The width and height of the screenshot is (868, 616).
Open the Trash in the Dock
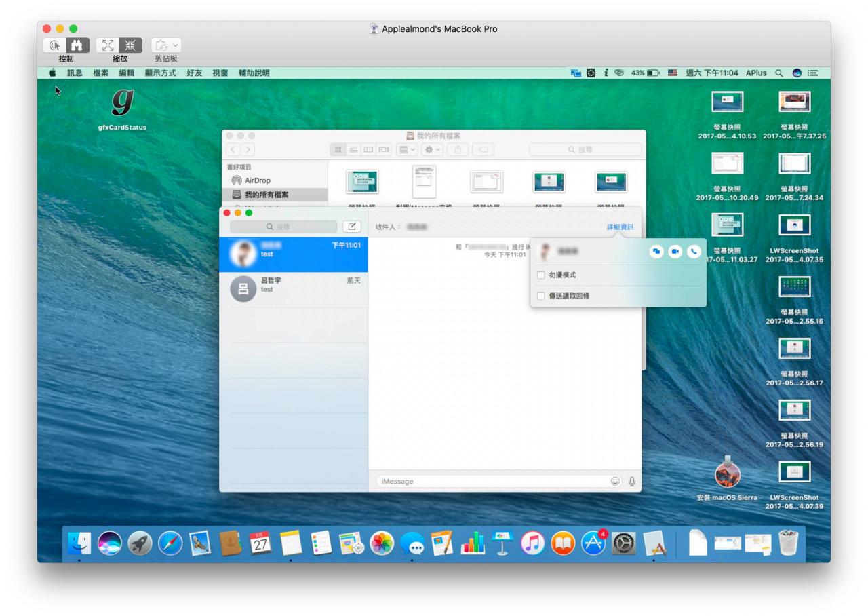pyautogui.click(x=789, y=543)
